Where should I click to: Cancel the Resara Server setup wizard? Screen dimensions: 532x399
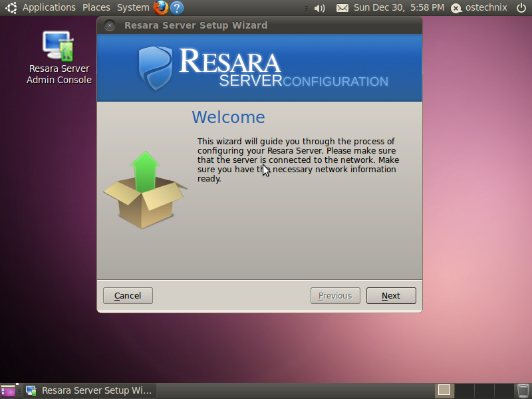point(128,295)
